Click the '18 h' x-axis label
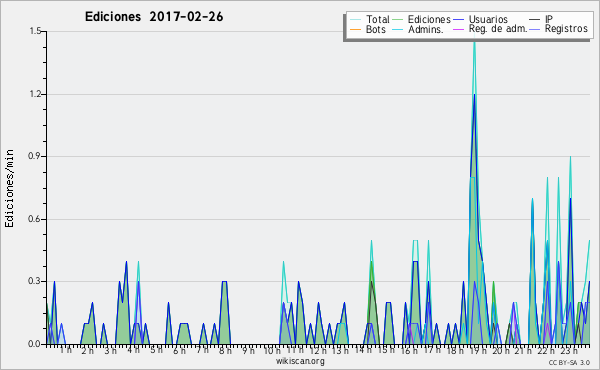Screen dimensions: 600x370 pos(455,351)
